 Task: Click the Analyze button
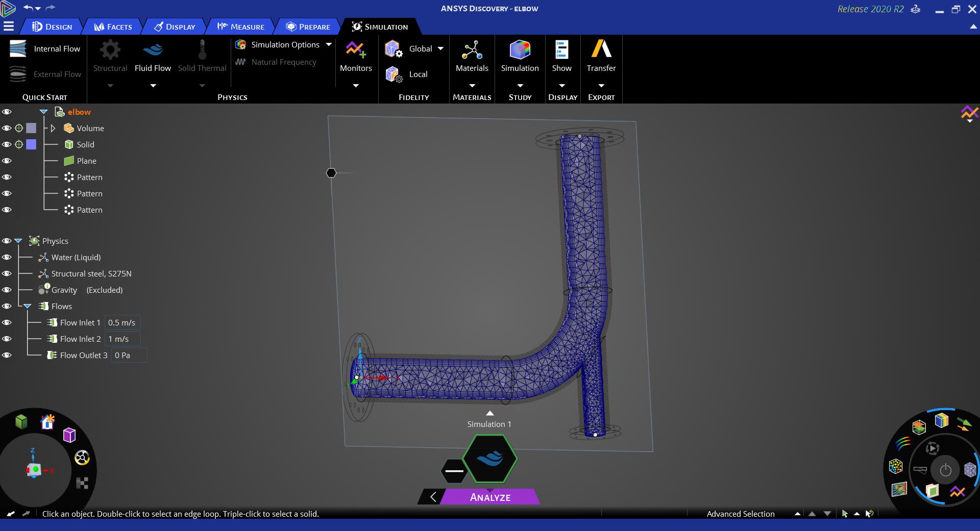coord(490,497)
